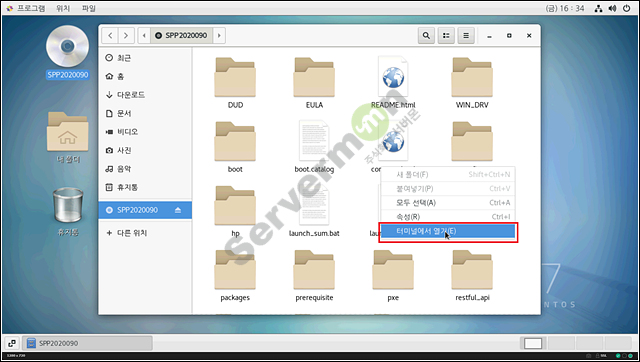Open the DUD folder
This screenshot has height=362, width=640.
coord(235,78)
